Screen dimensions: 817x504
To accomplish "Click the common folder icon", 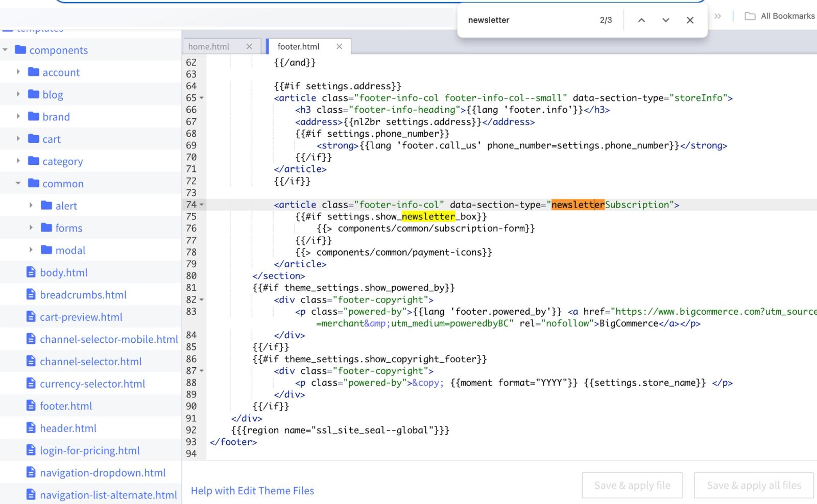I will coord(34,183).
